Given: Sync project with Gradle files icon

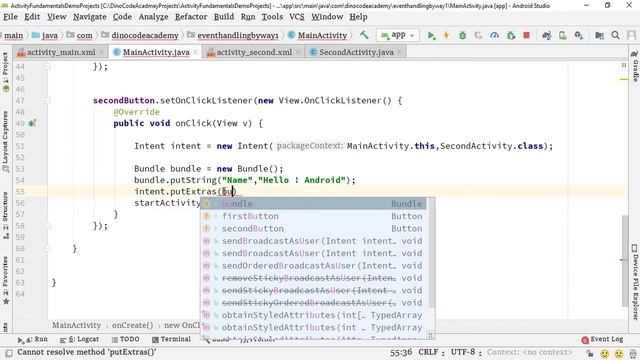Looking at the screenshot, I should coord(547,36).
